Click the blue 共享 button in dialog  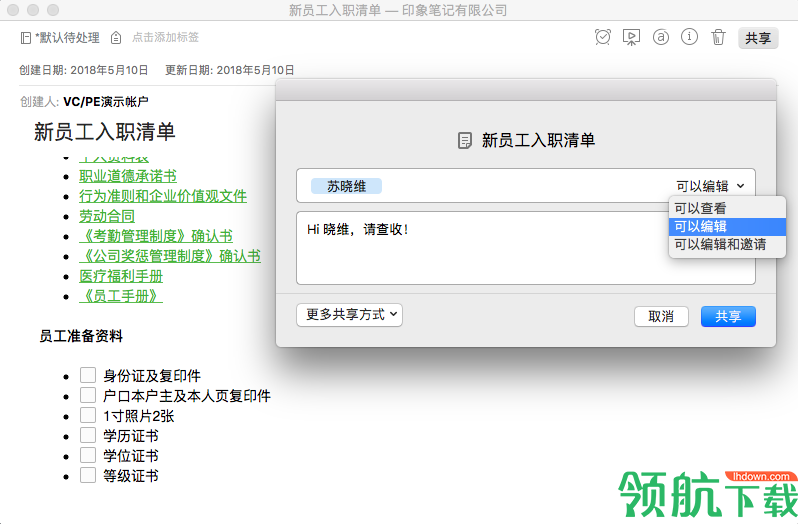click(x=728, y=316)
